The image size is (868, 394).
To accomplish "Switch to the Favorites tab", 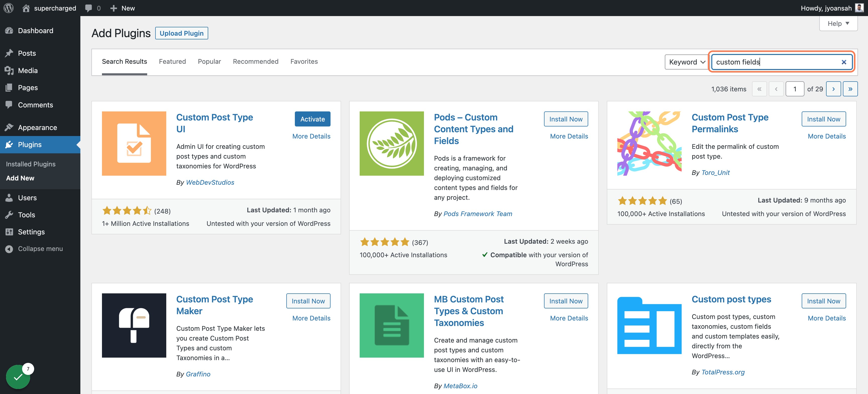I will pyautogui.click(x=304, y=62).
